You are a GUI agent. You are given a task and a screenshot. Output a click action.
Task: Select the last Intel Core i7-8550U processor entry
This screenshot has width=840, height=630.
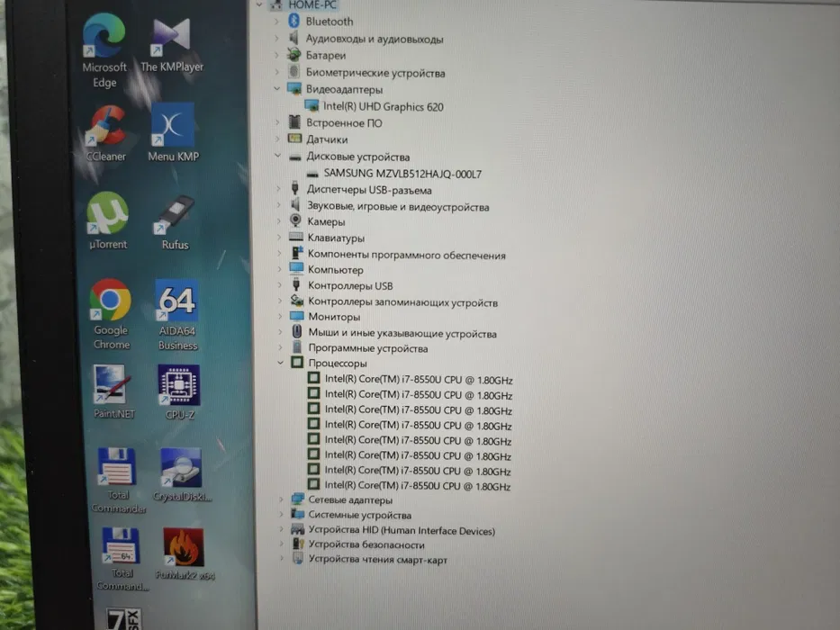(x=410, y=485)
